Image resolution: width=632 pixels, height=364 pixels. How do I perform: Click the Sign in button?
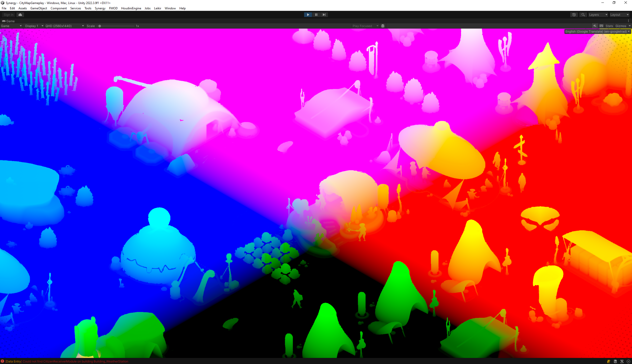pos(9,15)
